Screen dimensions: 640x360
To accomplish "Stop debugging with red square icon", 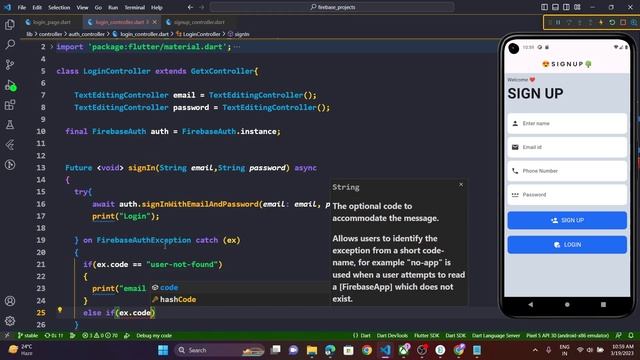I will click(623, 22).
